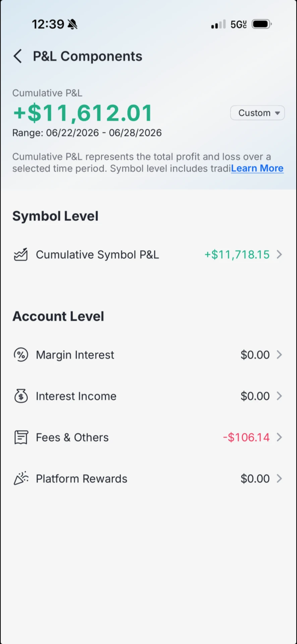
Task: Expand the Interest Income chevron
Action: coord(279,396)
